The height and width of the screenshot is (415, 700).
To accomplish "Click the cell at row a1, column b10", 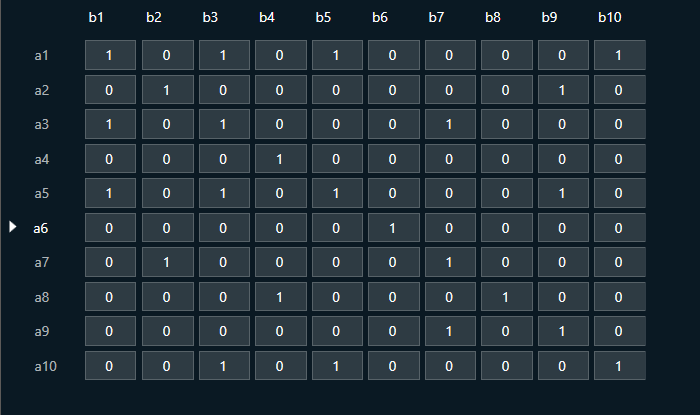I will (620, 55).
